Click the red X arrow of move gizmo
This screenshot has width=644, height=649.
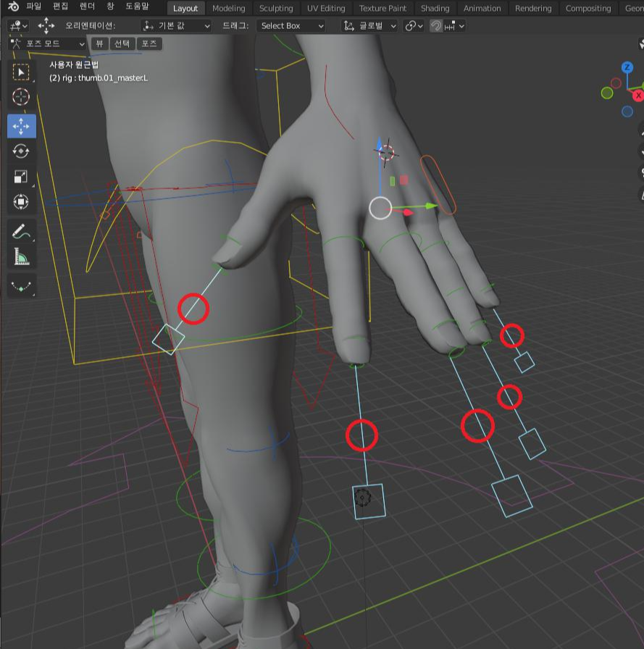pos(407,212)
